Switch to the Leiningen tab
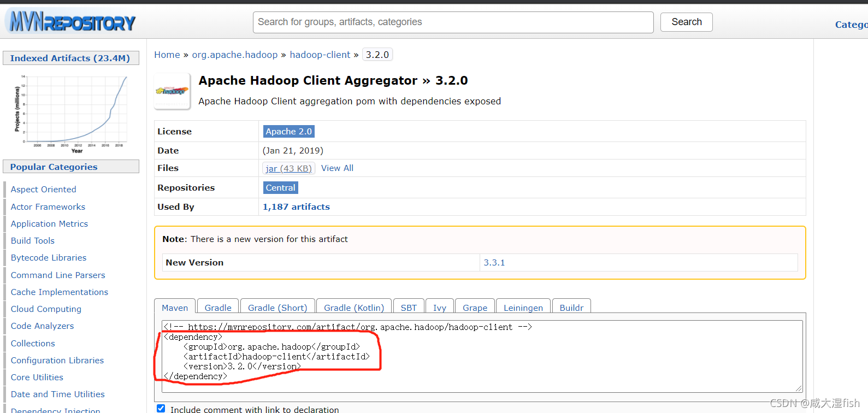 pos(523,306)
